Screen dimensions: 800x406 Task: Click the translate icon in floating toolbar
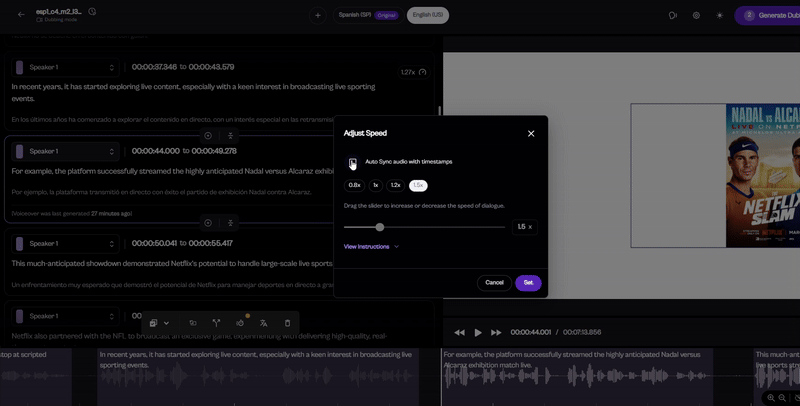(264, 323)
